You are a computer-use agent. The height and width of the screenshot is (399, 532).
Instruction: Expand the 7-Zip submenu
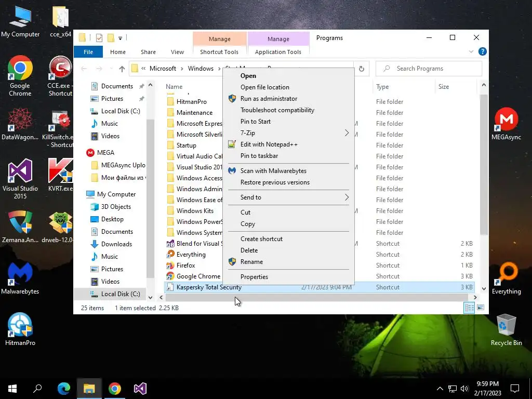(x=347, y=133)
